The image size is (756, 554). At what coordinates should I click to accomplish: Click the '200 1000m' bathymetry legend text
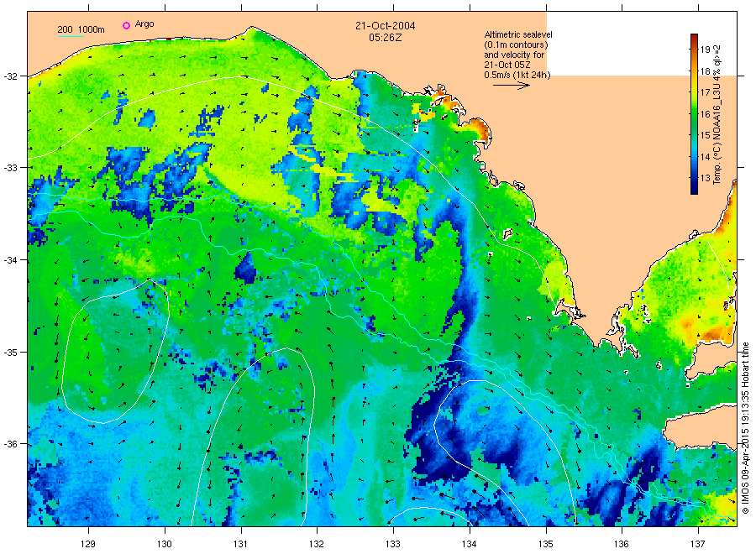tap(81, 29)
